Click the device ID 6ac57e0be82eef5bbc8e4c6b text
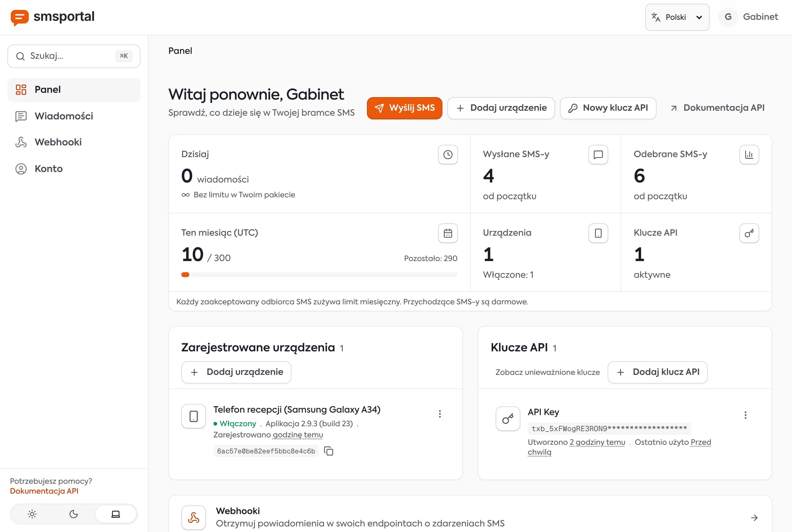792x532 pixels. click(266, 451)
